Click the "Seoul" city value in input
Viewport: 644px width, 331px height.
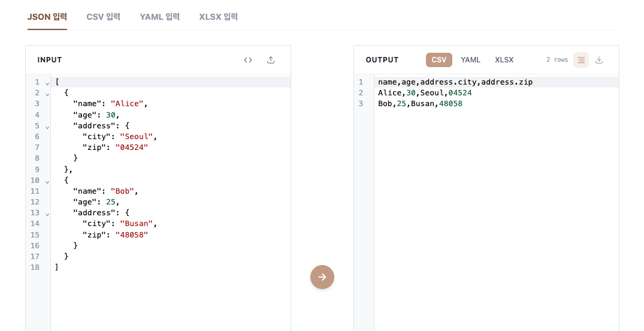point(136,137)
